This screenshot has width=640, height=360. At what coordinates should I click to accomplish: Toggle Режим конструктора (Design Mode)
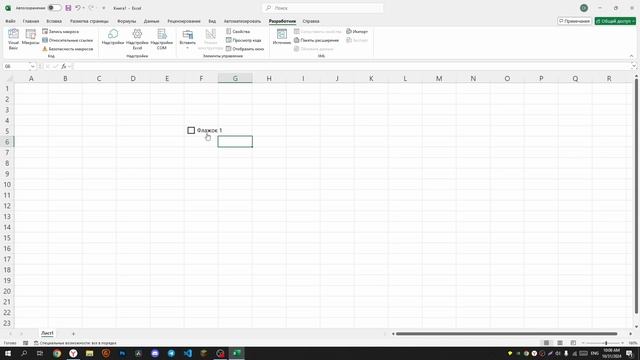pos(211,40)
